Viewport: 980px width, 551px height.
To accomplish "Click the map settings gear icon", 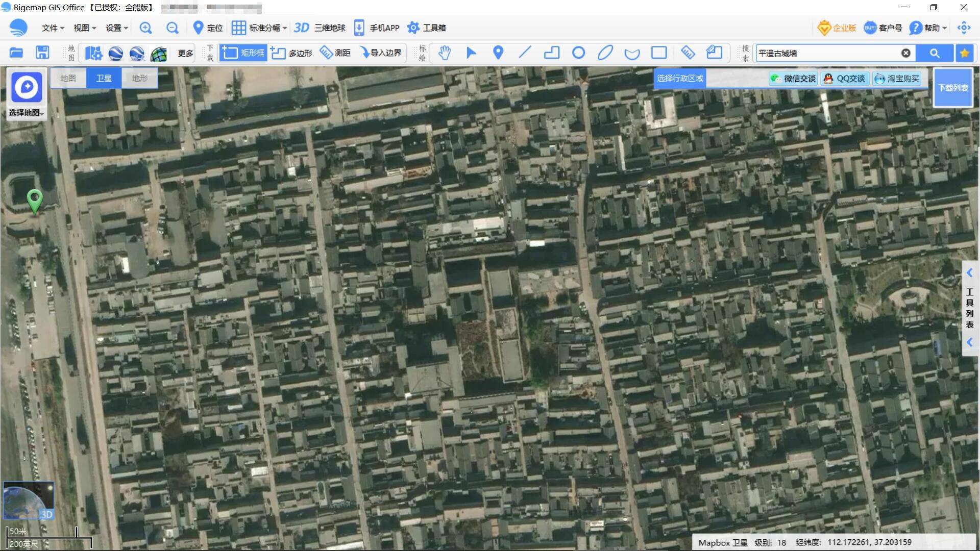I will click(94, 53).
